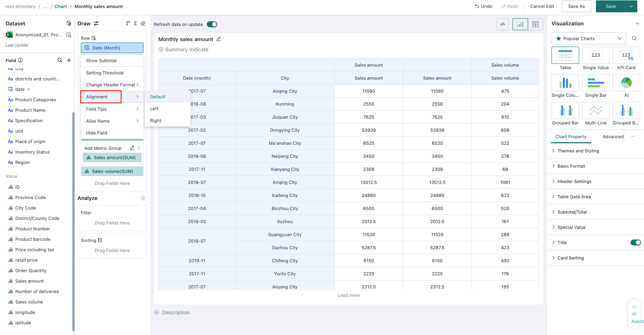Click the Save As button
This screenshot has width=644, height=335.
(576, 6)
